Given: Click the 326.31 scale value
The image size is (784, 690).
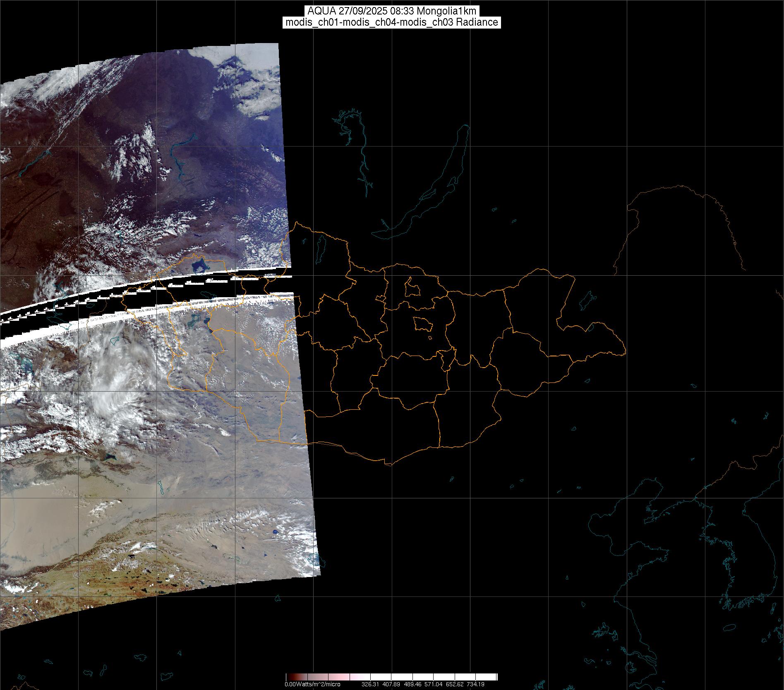Looking at the screenshot, I should (370, 684).
